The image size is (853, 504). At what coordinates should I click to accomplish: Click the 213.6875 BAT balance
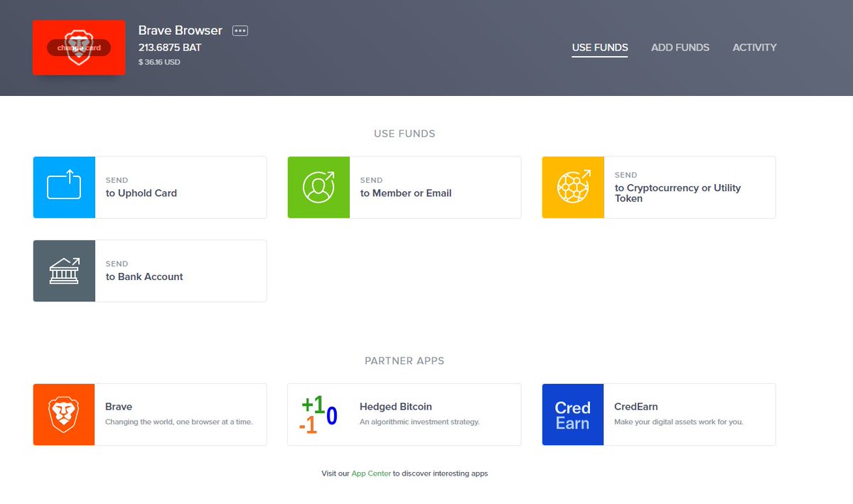click(170, 48)
